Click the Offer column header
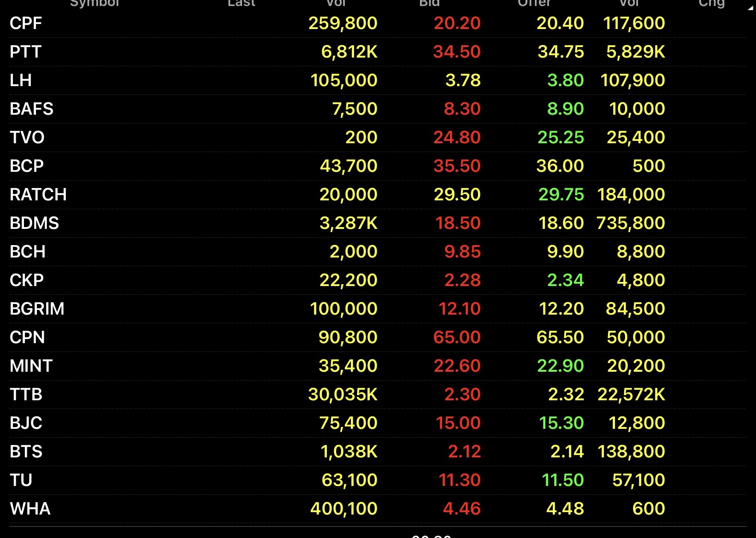 tap(534, 3)
